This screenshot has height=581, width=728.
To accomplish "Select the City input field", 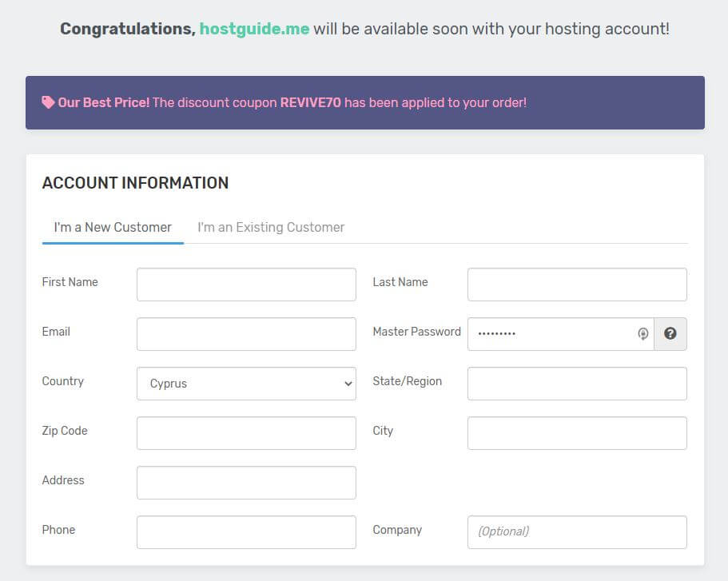I will coord(577,433).
